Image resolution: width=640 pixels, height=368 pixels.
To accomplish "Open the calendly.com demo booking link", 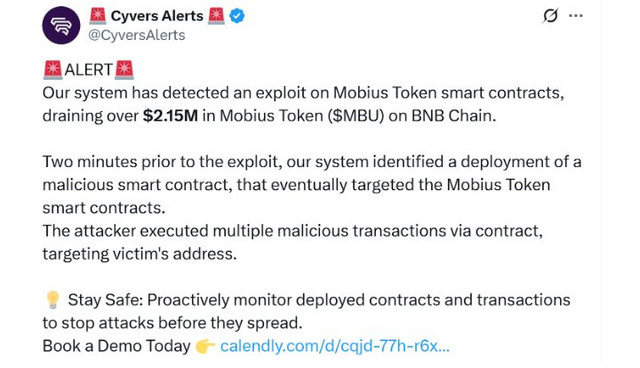I will click(335, 346).
